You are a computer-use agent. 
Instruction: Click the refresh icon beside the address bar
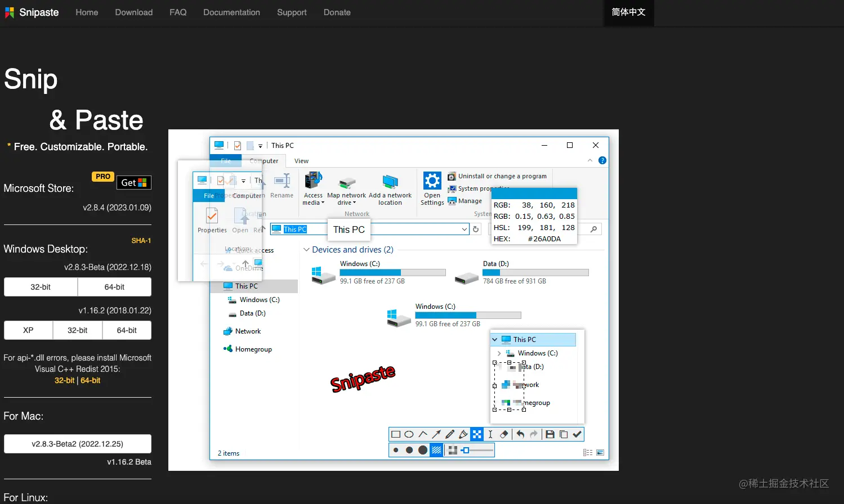[476, 229]
